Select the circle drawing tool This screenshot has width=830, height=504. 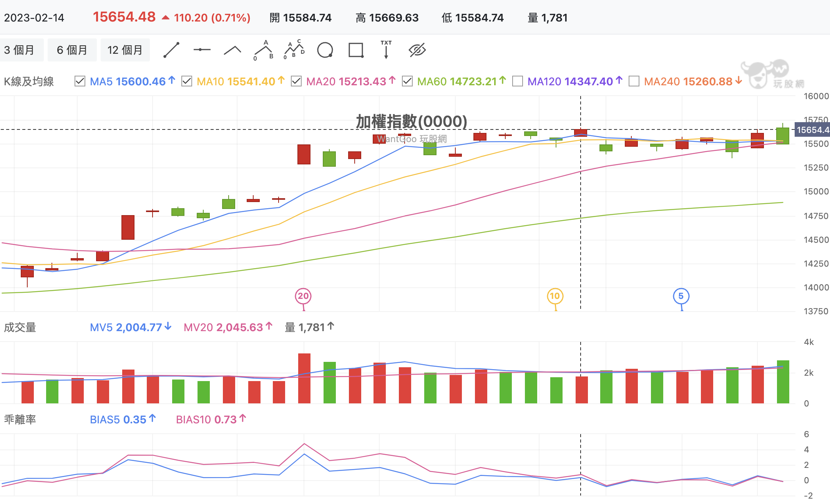(x=325, y=50)
